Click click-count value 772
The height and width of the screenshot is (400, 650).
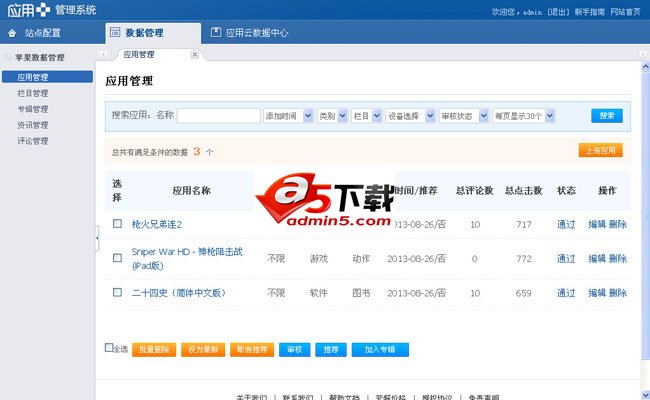[x=524, y=259]
